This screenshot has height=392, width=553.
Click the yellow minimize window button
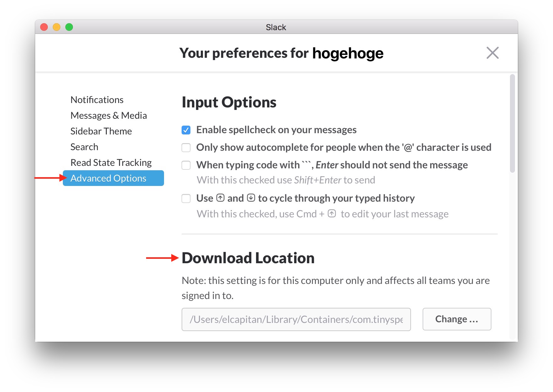tap(57, 27)
